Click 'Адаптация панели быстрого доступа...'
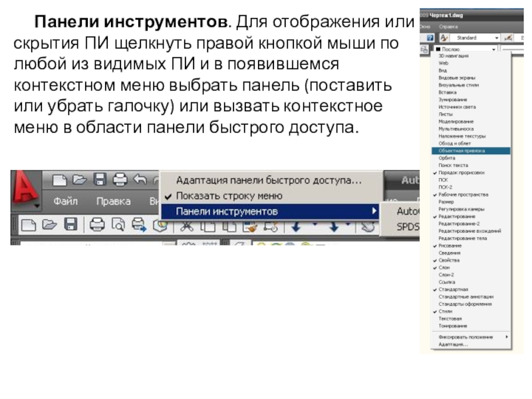This screenshot has height=399, width=532. pyautogui.click(x=269, y=180)
